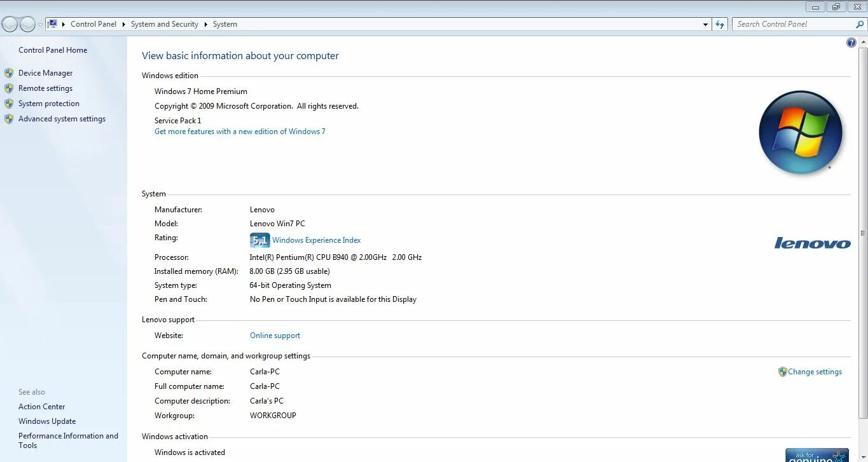This screenshot has width=868, height=462.
Task: Expand the breadcrumb arrow after Control Panel
Action: pyautogui.click(x=122, y=24)
